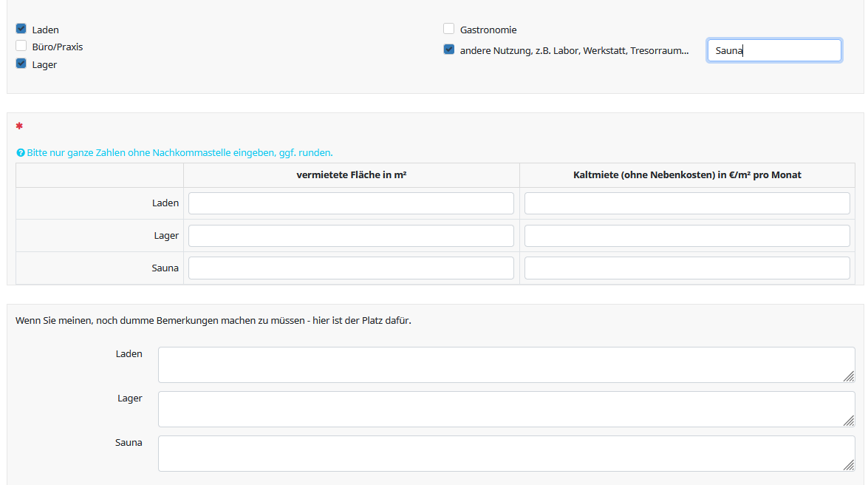Click the text field containing 'Sauna'
The height and width of the screenshot is (485, 868).
[x=773, y=50]
